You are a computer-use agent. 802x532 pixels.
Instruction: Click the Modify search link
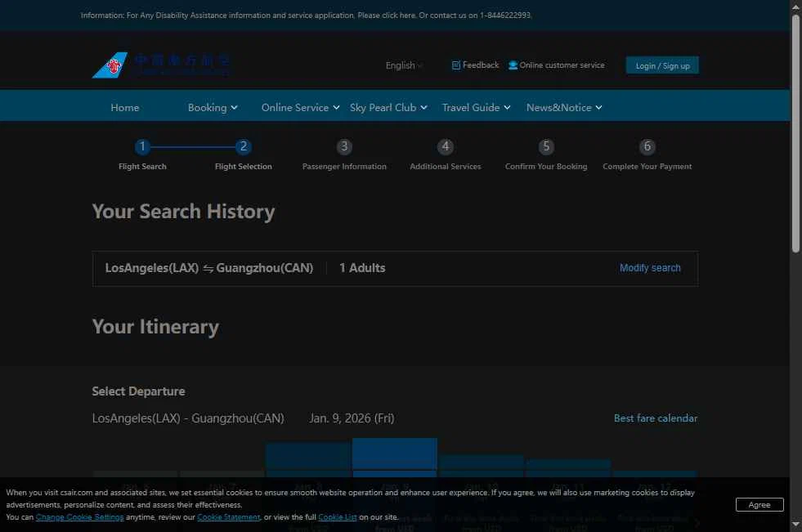click(x=650, y=268)
